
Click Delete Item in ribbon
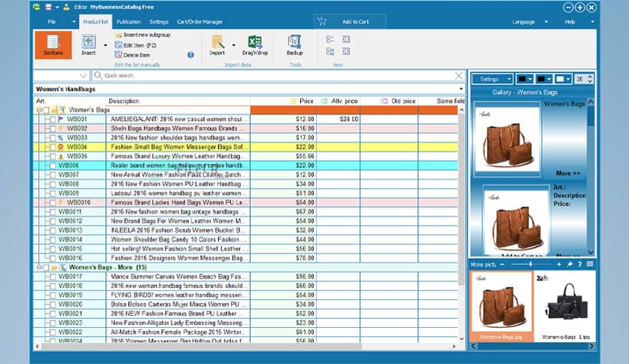click(132, 55)
